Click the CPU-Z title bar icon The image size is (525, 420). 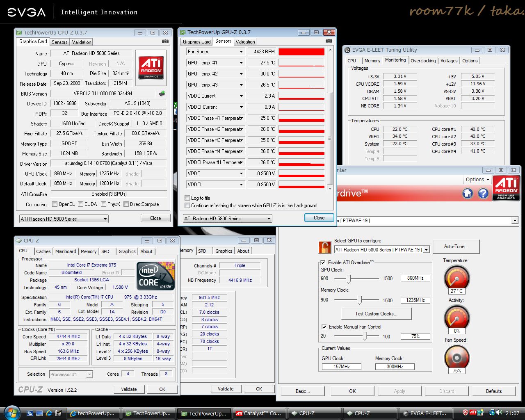[x=19, y=241]
